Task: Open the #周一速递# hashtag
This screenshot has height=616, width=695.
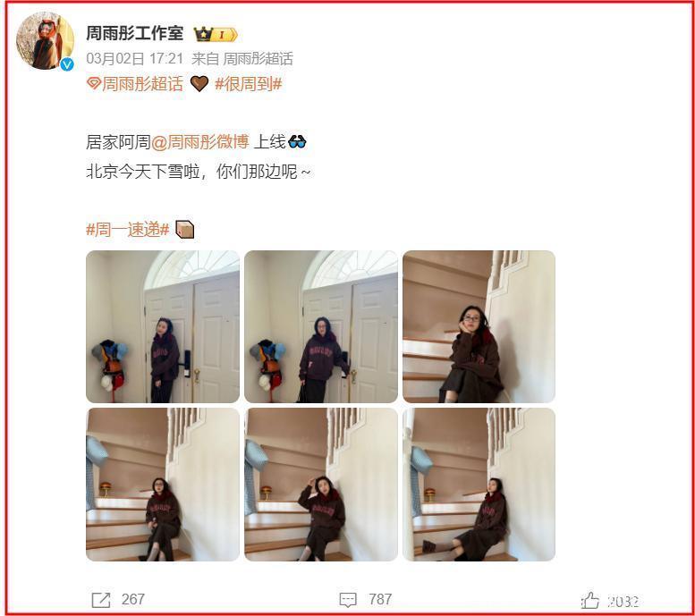Action: [x=128, y=229]
